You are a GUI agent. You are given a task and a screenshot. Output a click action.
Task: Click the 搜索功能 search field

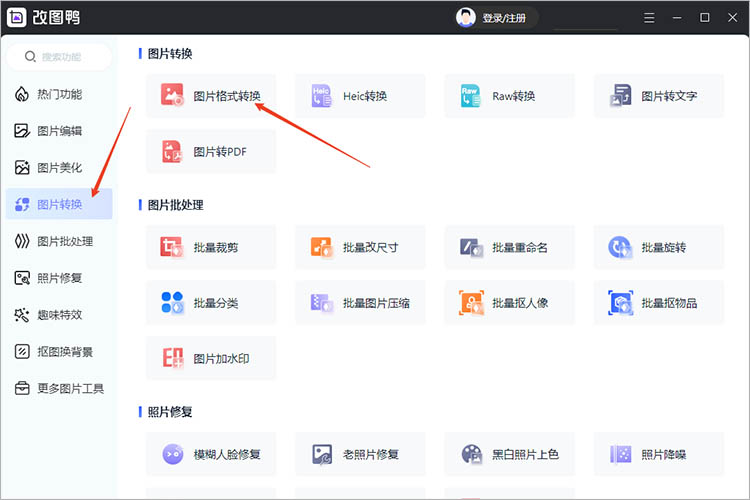coord(59,56)
